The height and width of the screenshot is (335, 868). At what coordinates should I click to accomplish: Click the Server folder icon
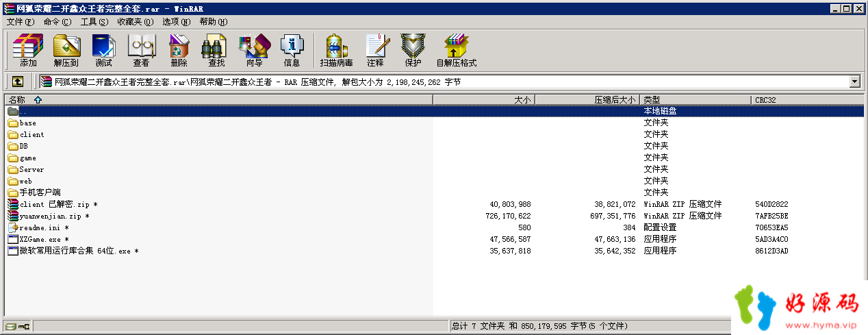pyautogui.click(x=13, y=170)
